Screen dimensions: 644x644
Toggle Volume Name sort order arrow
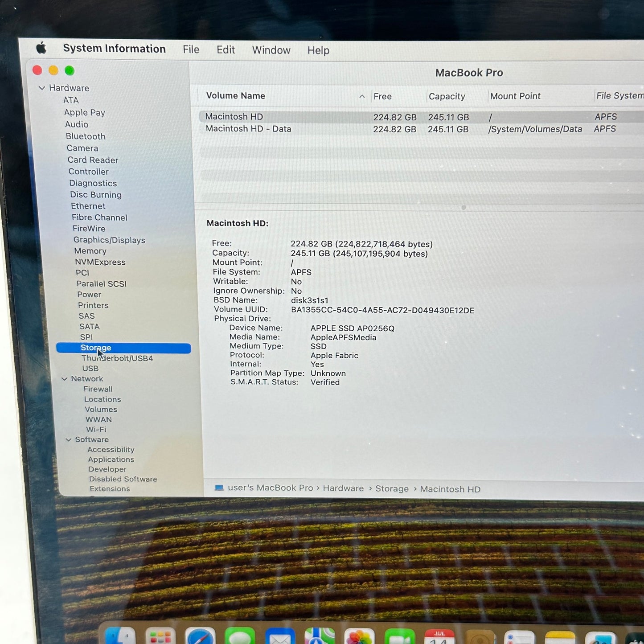(362, 96)
